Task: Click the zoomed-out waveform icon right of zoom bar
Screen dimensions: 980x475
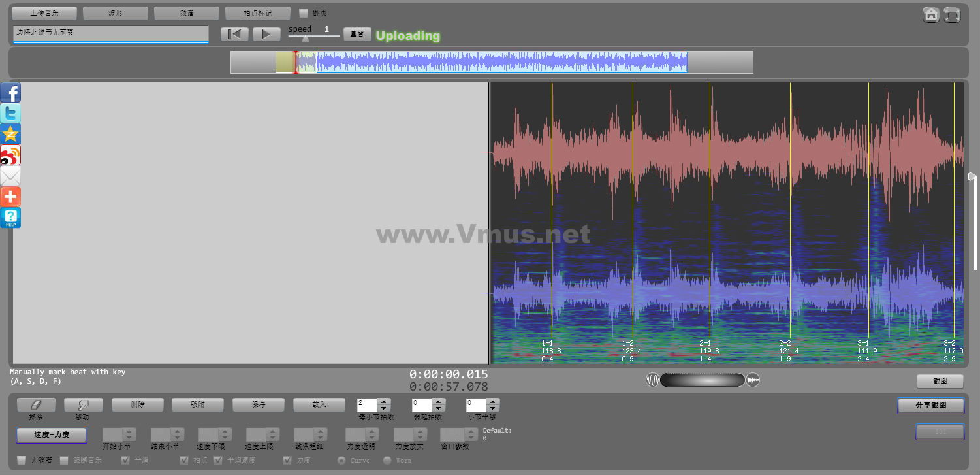Action: point(753,380)
